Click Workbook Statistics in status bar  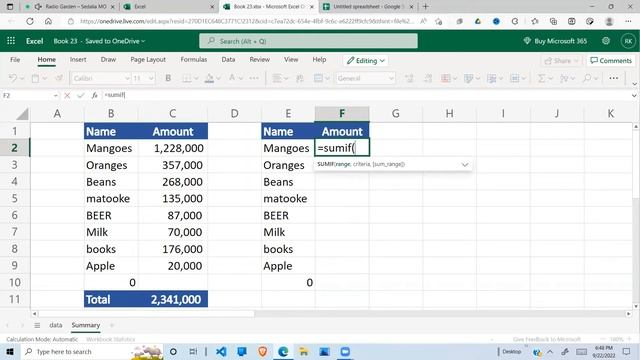coord(110,339)
